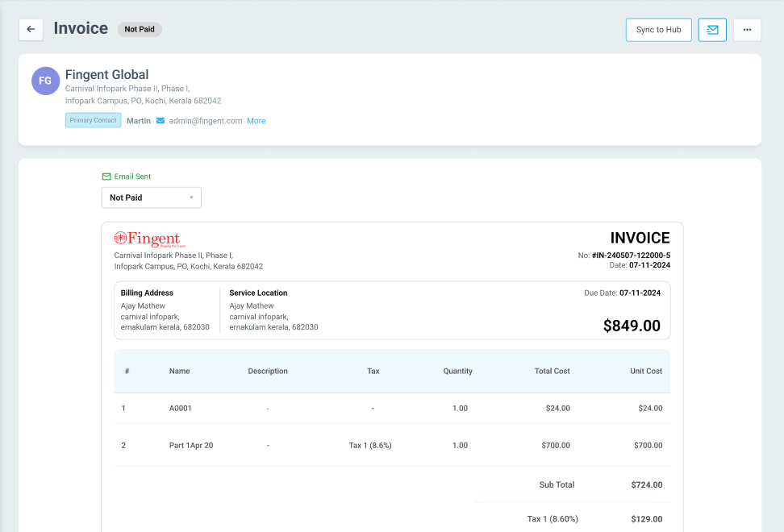Click the Primary Contact tag
Viewport: 784px width, 532px height.
pos(94,120)
